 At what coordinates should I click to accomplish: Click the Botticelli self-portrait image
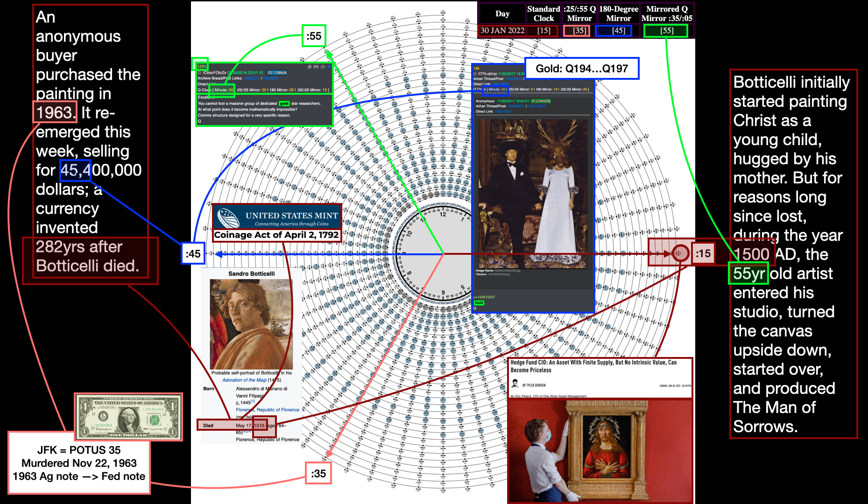(x=251, y=324)
